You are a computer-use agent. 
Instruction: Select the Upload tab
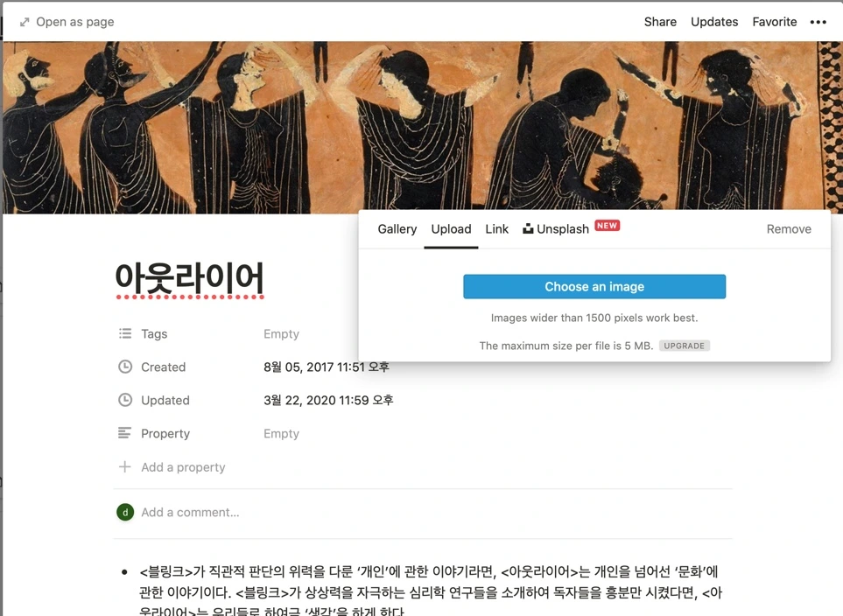point(451,229)
